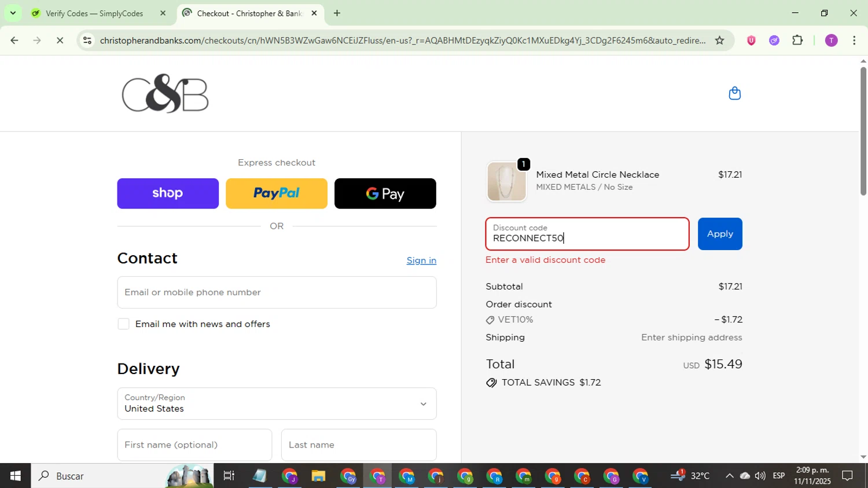The image size is (868, 488).
Task: Open the Extensions puzzle piece menu
Action: pos(797,41)
